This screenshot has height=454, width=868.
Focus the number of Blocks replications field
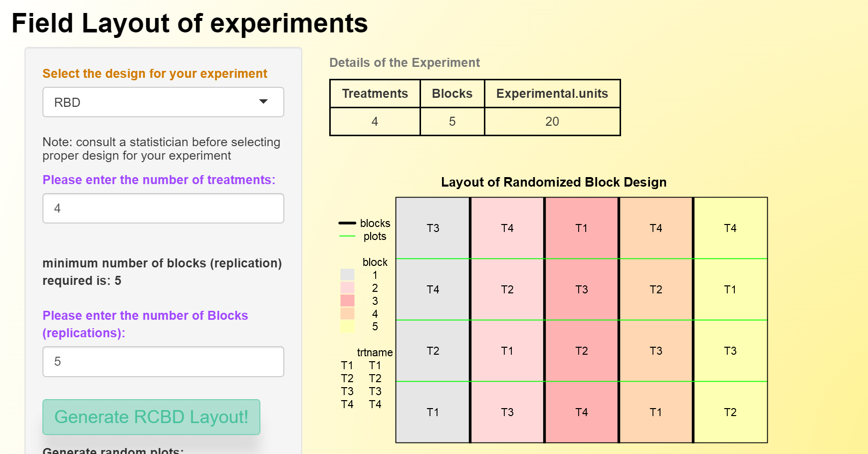click(x=163, y=362)
